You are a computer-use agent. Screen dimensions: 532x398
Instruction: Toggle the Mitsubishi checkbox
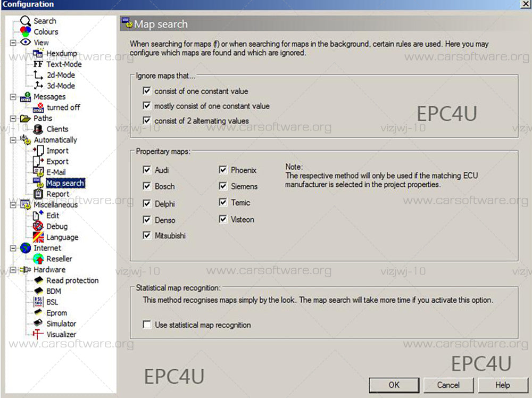coord(147,236)
